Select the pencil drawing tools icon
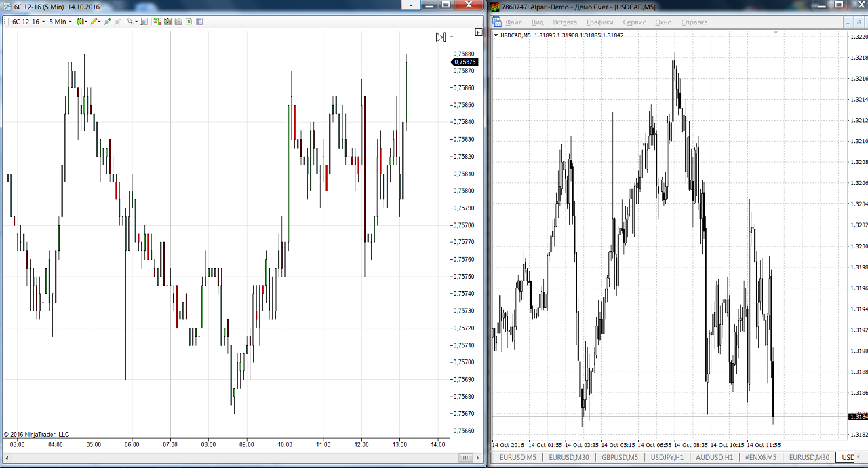Image resolution: width=868 pixels, height=468 pixels. click(95, 22)
